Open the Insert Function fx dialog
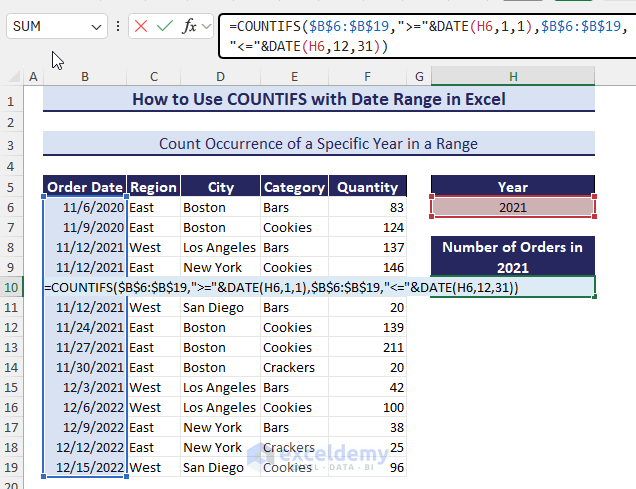This screenshot has width=636, height=489. coord(190,26)
